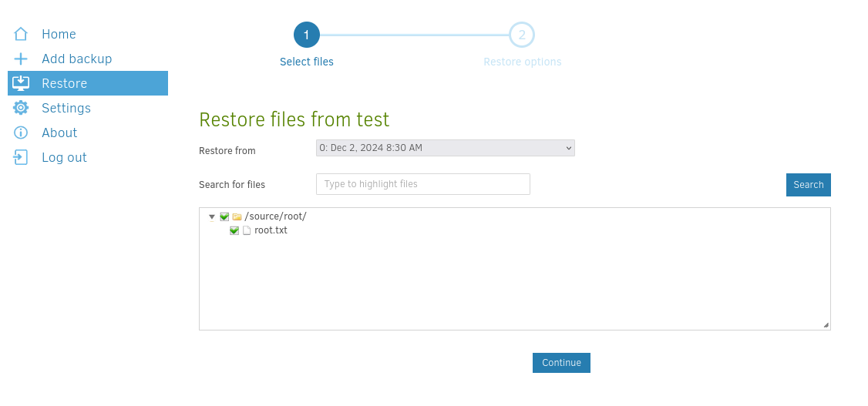Uncheck the /source/root/ folder checkbox
Screen dimensions: 868x406
224,216
